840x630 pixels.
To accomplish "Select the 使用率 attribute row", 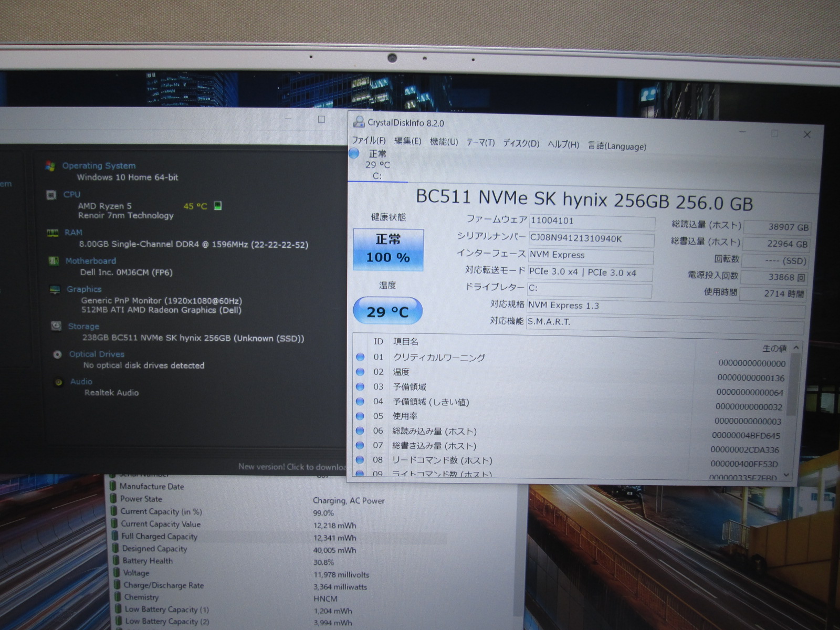I will click(x=525, y=417).
